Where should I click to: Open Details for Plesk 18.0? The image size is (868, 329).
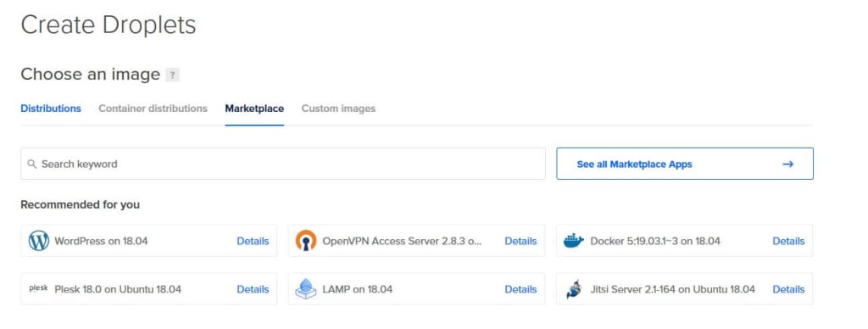(x=253, y=289)
